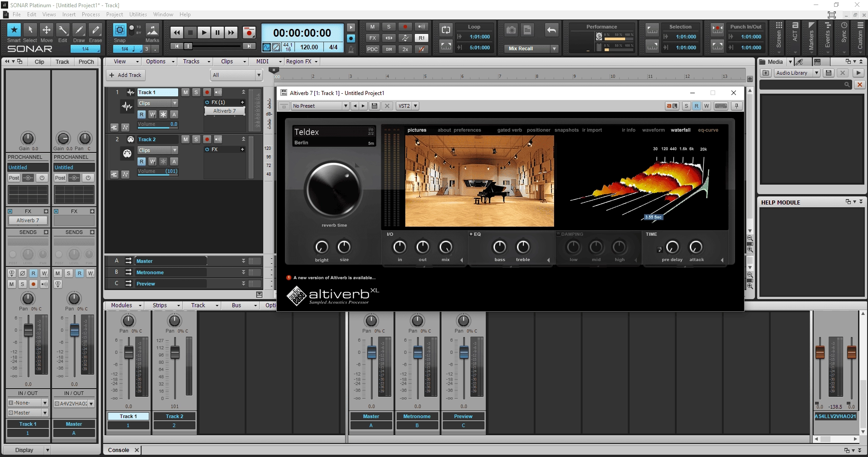Select the Smart tool

[14, 30]
